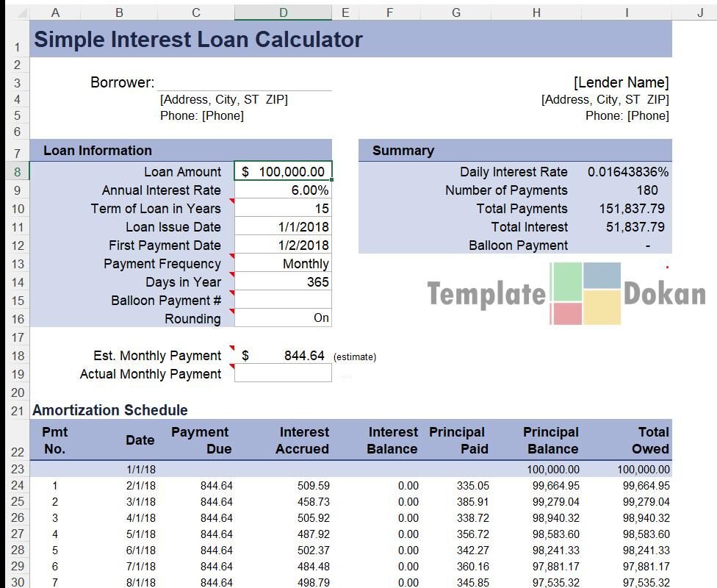717x588 pixels.
Task: Click the red square in TemplateDokan logo
Action: pos(566,313)
